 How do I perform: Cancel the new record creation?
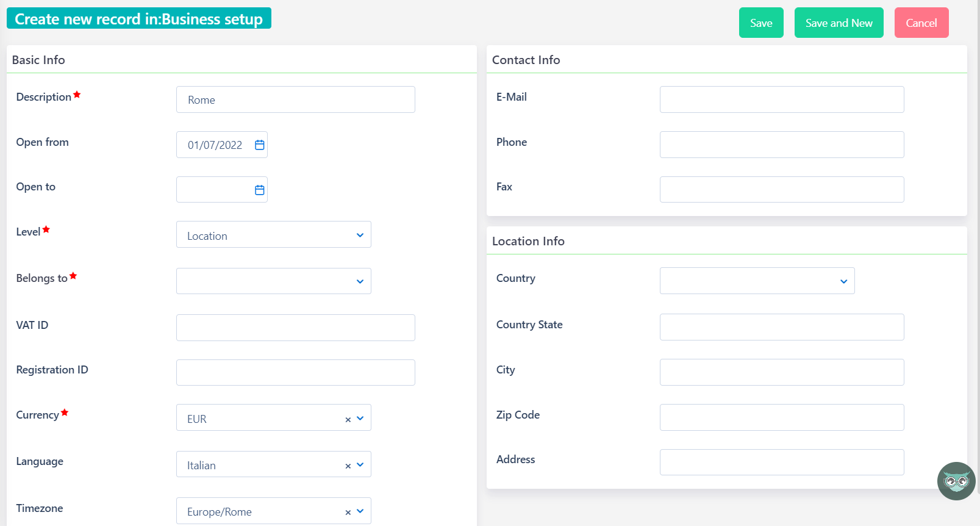click(x=921, y=23)
